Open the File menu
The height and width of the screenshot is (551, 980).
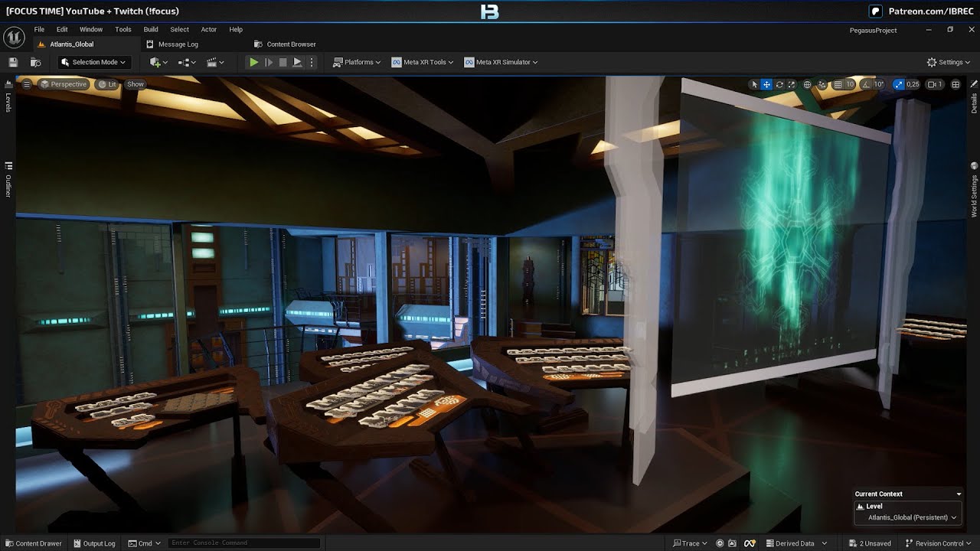pyautogui.click(x=39, y=29)
